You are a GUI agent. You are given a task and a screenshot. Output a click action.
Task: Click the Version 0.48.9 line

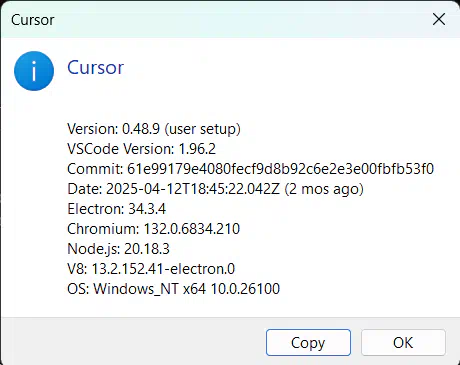(x=154, y=129)
